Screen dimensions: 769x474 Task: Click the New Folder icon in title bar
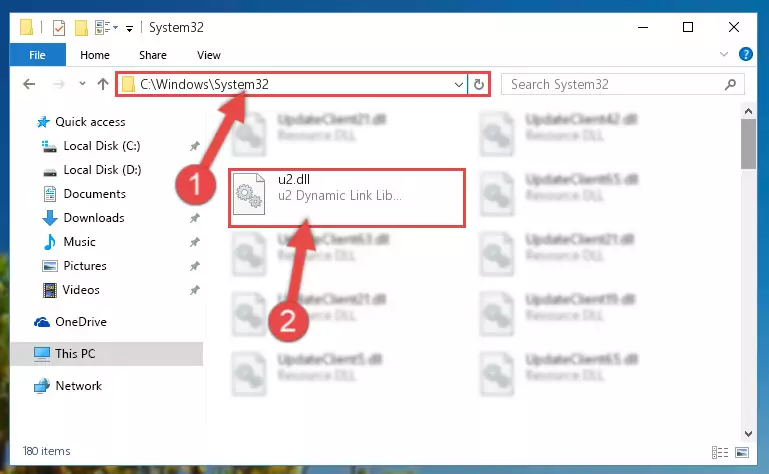tap(81, 27)
